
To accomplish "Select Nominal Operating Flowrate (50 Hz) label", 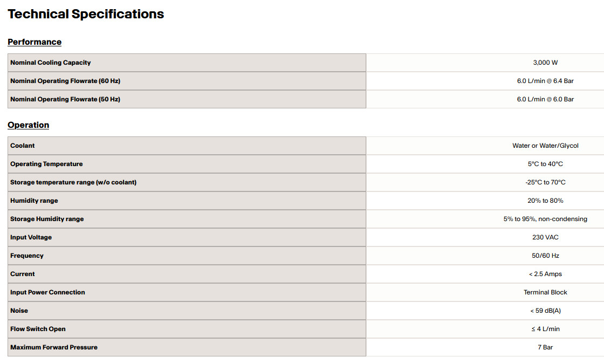I will (x=65, y=99).
